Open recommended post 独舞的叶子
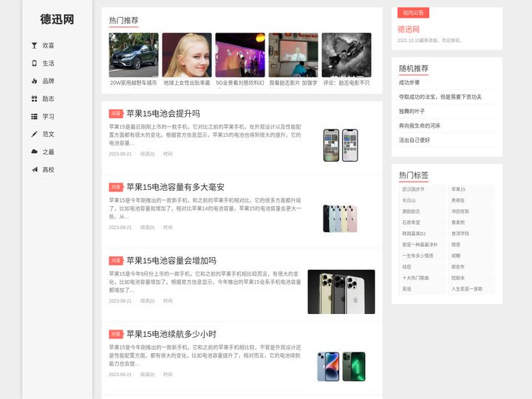The height and width of the screenshot is (399, 532). 412,112
